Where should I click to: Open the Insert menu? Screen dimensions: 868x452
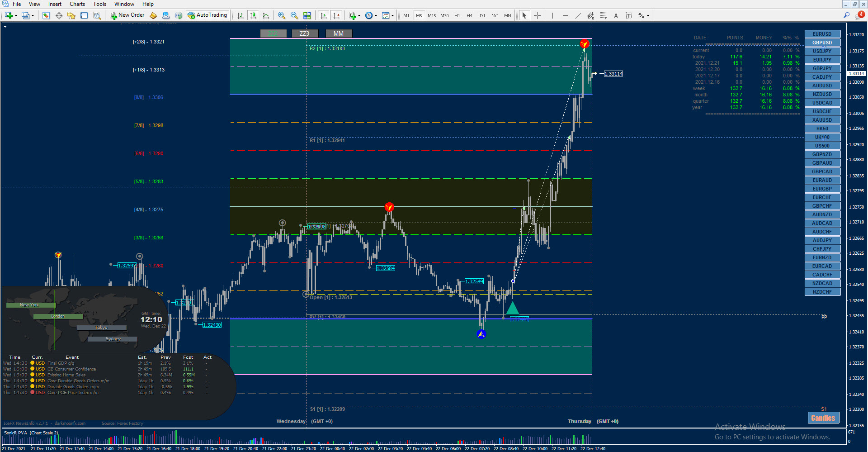[x=55, y=4]
